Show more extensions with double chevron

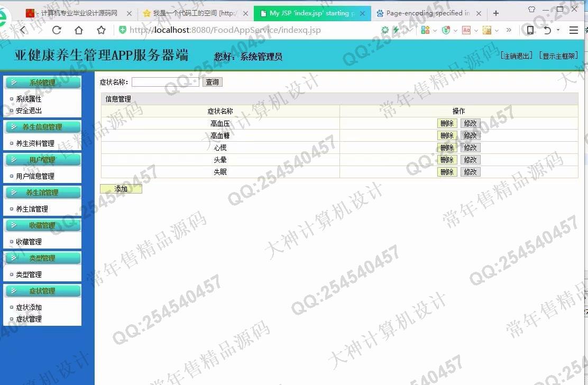[x=509, y=30]
